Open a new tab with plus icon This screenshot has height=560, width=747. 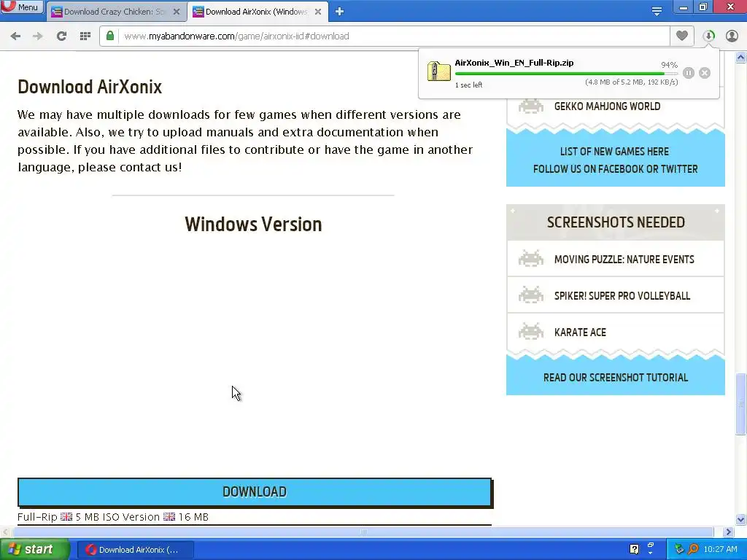pyautogui.click(x=339, y=12)
